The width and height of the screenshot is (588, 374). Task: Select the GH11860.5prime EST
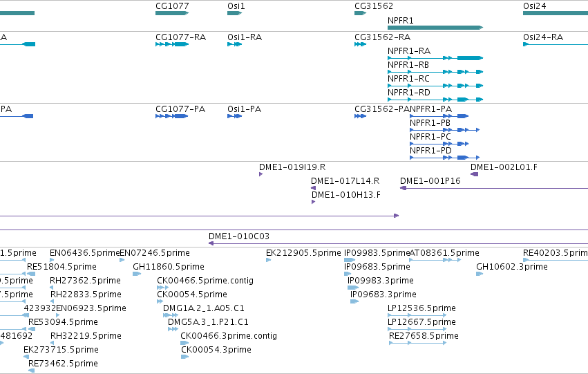pyautogui.click(x=137, y=274)
